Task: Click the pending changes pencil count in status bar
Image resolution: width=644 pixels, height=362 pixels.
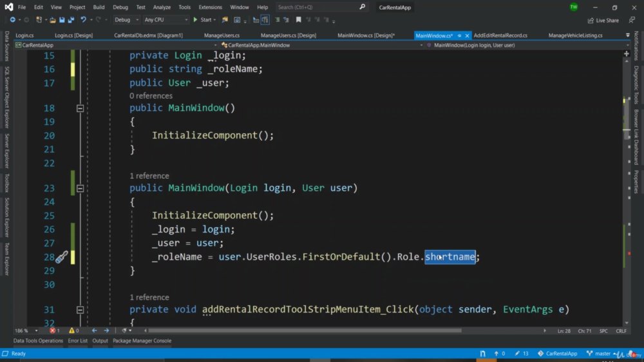Action: [x=522, y=354]
